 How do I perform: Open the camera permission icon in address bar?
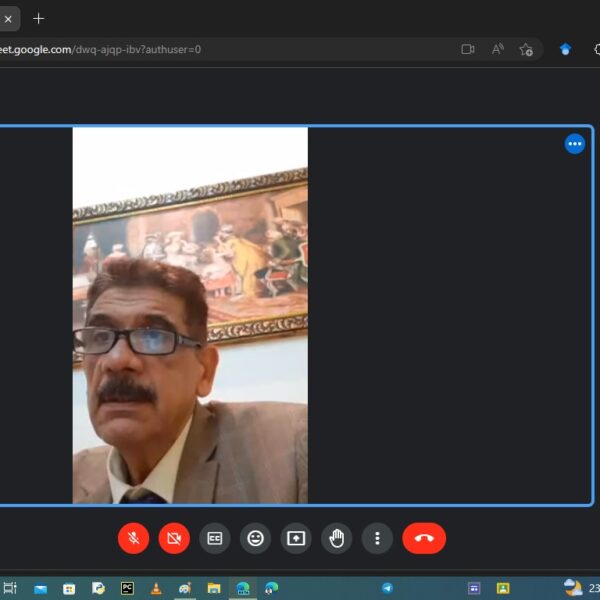[x=467, y=49]
